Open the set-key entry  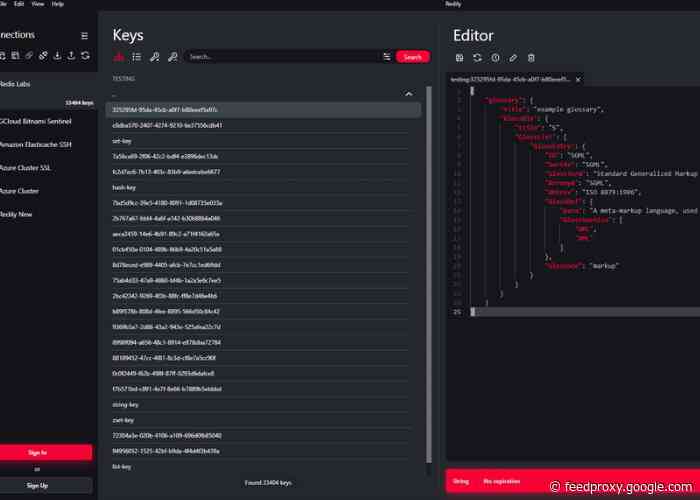260,141
